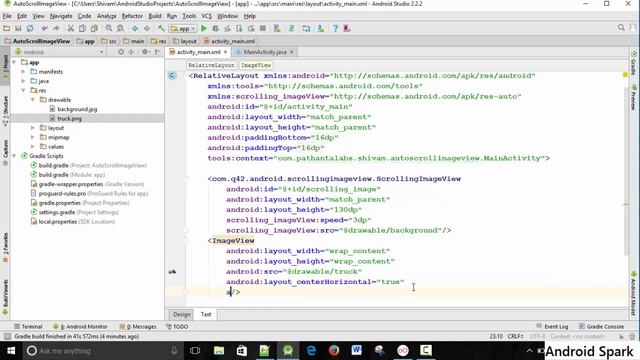This screenshot has width=640, height=360.
Task: Expand the values folder
Action: [x=33, y=147]
